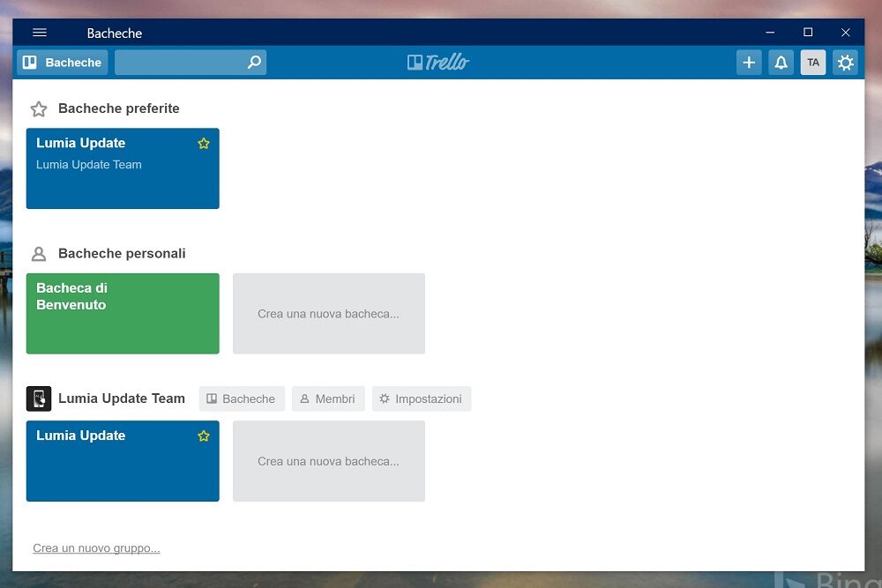882x588 pixels.
Task: Unstar Lumia Update in Bacheche preferite
Action: (x=204, y=144)
